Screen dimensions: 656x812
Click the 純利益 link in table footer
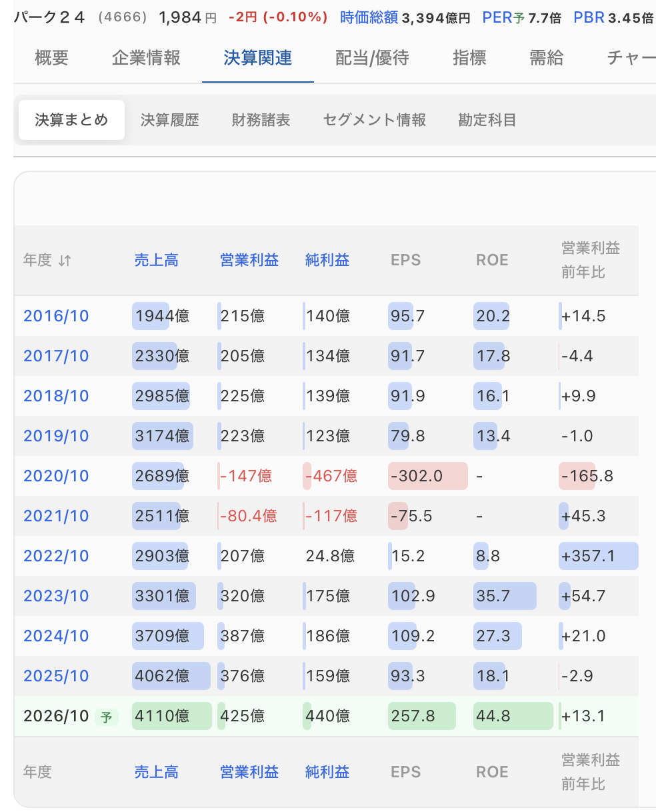pos(327,772)
